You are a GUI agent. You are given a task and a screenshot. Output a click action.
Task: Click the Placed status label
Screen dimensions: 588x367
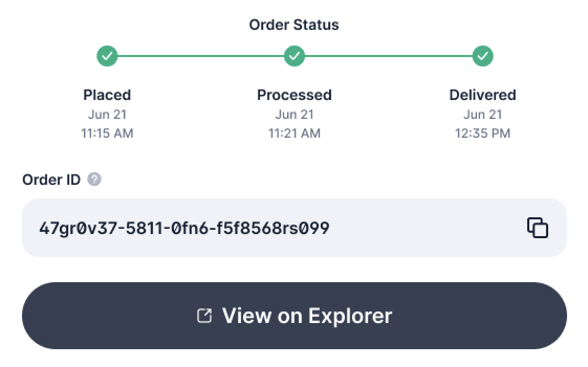tap(107, 95)
